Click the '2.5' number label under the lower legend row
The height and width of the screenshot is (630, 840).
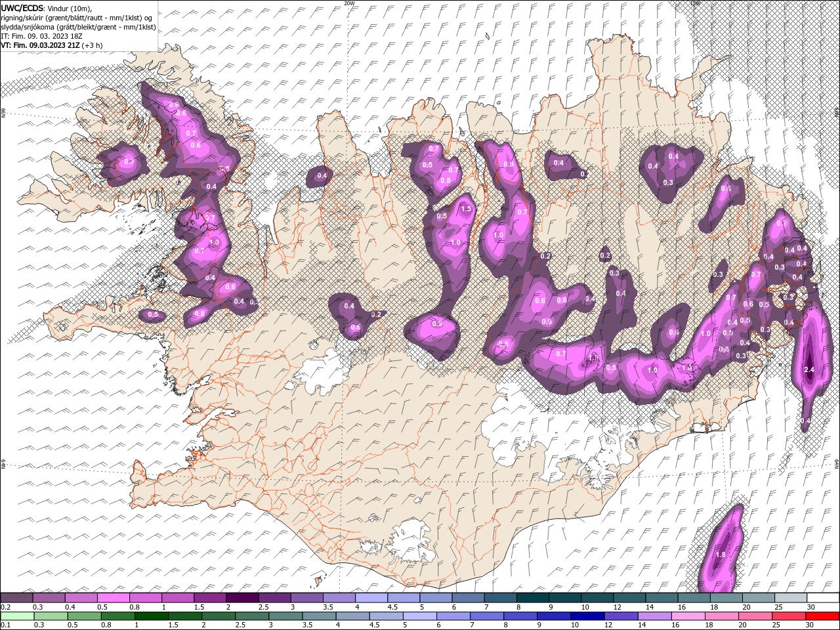click(241, 625)
